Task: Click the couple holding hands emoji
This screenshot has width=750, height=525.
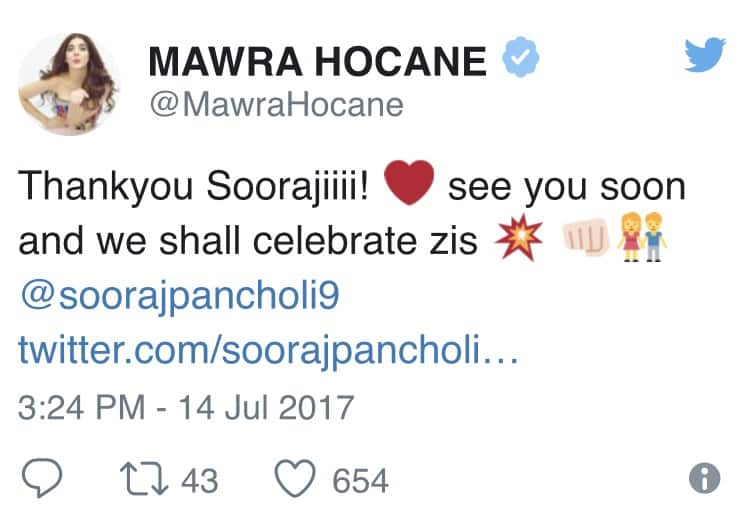Action: (x=642, y=237)
